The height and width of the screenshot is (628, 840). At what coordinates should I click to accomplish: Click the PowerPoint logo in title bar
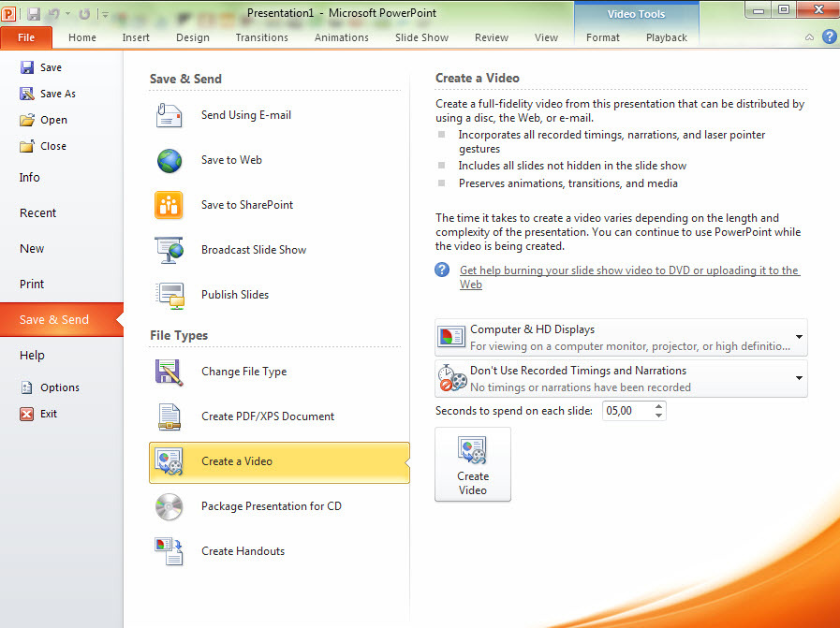coord(8,13)
